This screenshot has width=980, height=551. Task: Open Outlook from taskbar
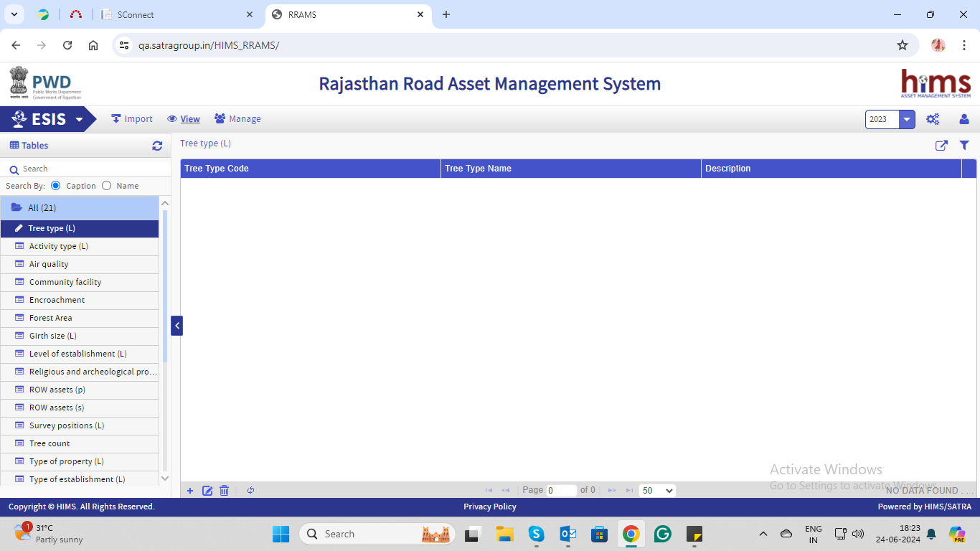tap(568, 534)
